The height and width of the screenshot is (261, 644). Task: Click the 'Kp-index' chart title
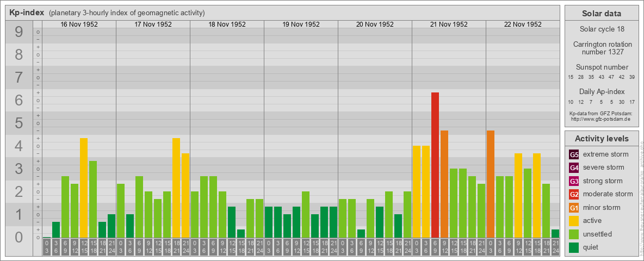pyautogui.click(x=26, y=13)
